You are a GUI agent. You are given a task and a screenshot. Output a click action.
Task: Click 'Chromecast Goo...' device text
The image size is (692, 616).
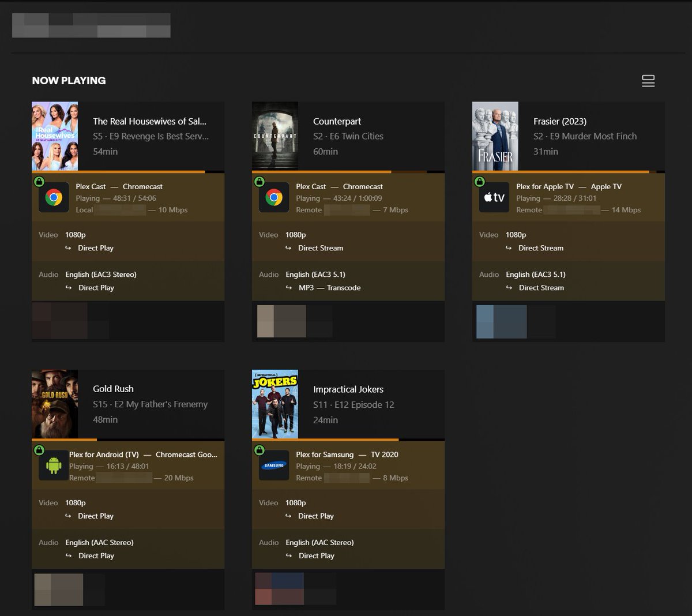point(186,455)
